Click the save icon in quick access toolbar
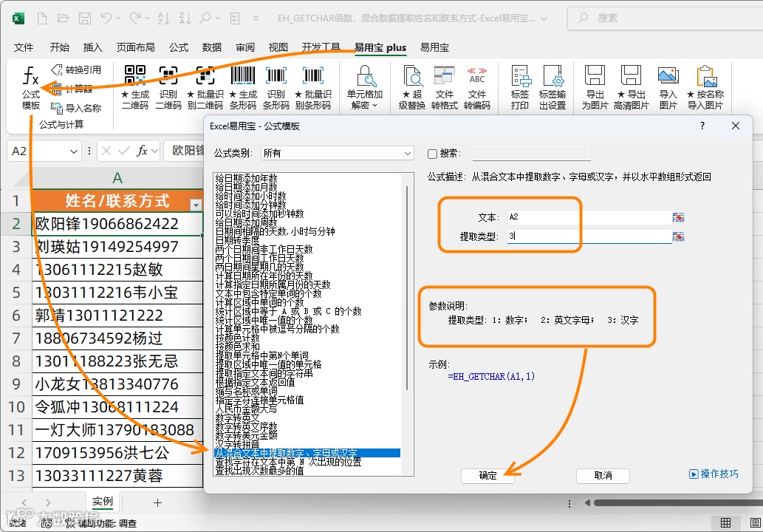 click(x=85, y=18)
